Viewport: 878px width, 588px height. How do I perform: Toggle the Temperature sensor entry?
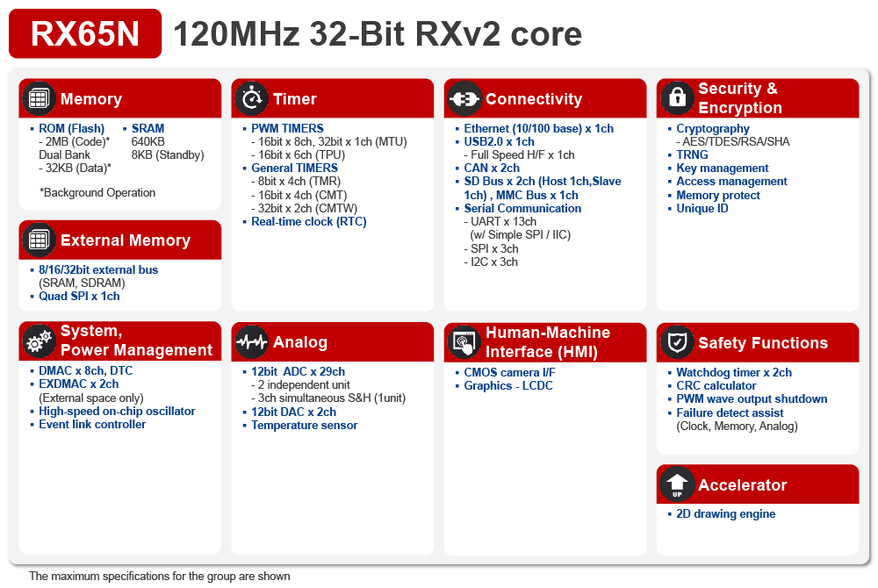(x=303, y=425)
